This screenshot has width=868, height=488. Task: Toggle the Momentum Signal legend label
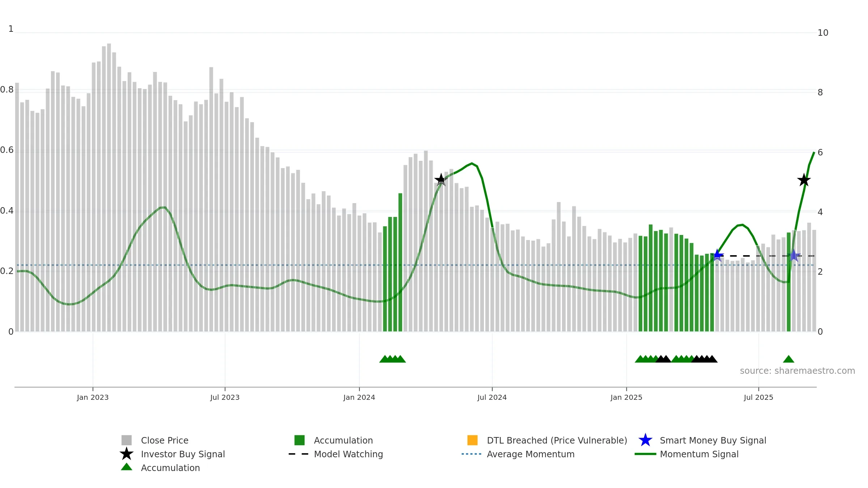point(699,454)
